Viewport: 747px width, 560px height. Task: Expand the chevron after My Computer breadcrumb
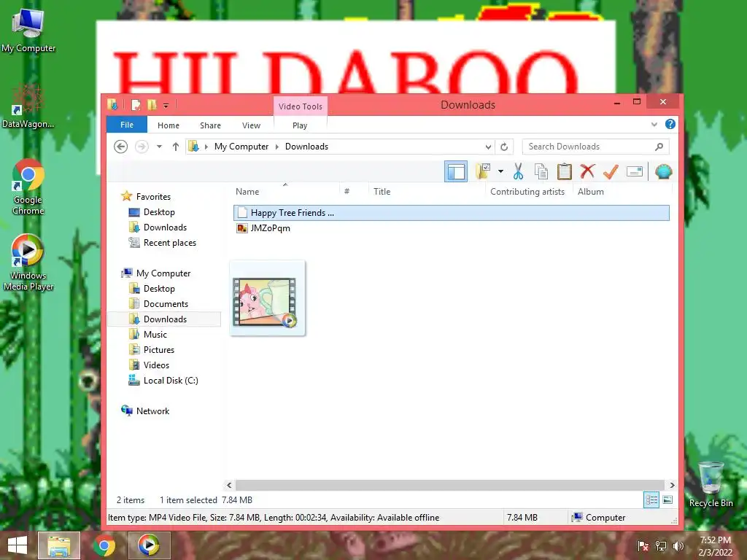point(276,147)
